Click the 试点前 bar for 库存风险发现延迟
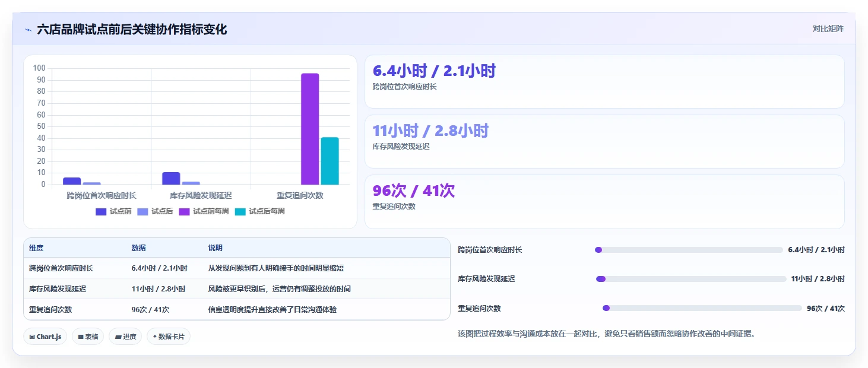Image resolution: width=868 pixels, height=368 pixels. 171,178
